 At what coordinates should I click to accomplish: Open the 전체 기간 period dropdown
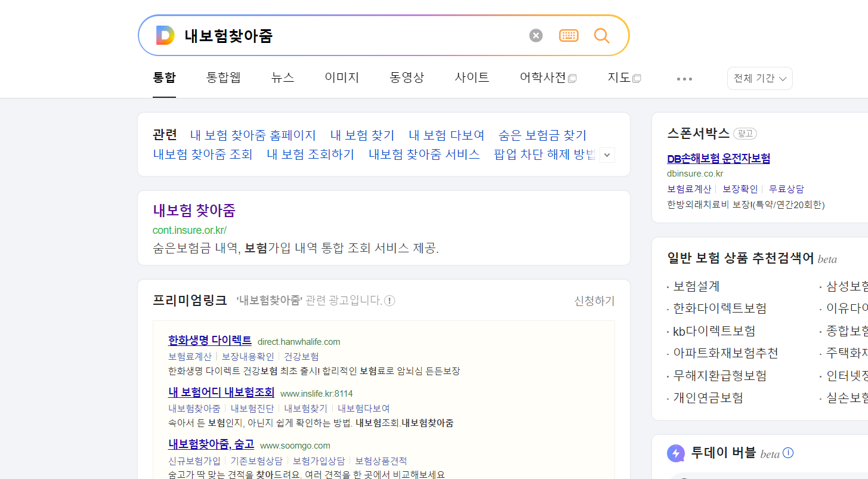tap(759, 79)
